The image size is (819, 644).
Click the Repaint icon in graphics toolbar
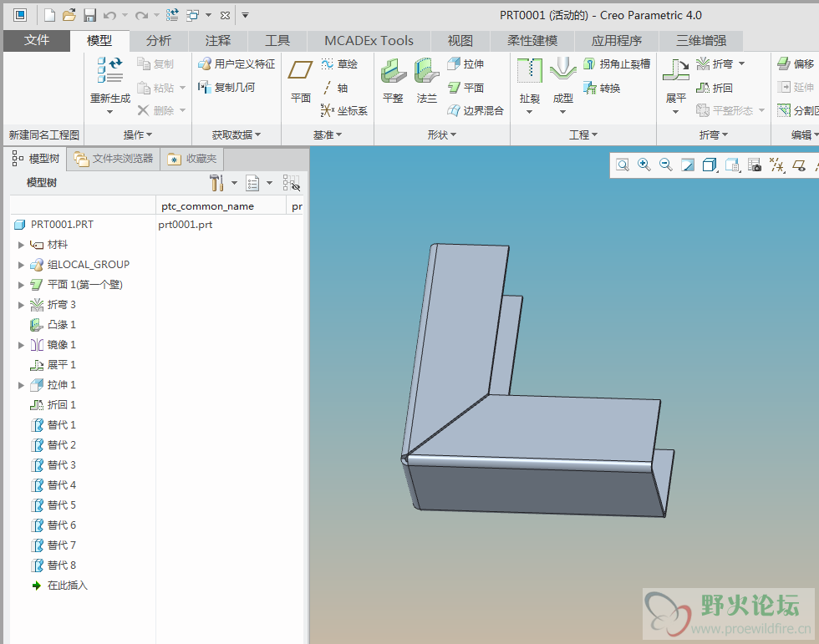coord(688,165)
